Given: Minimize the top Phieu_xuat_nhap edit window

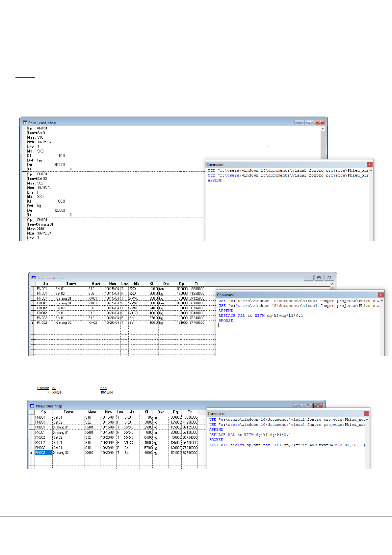Looking at the screenshot, I should [x=299, y=123].
